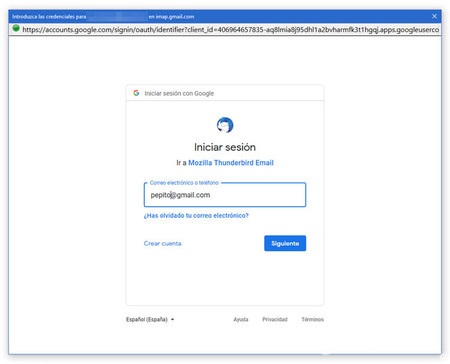Click the Iniciar sesión con Google text
Screen dimensions: 450x364
179,93
